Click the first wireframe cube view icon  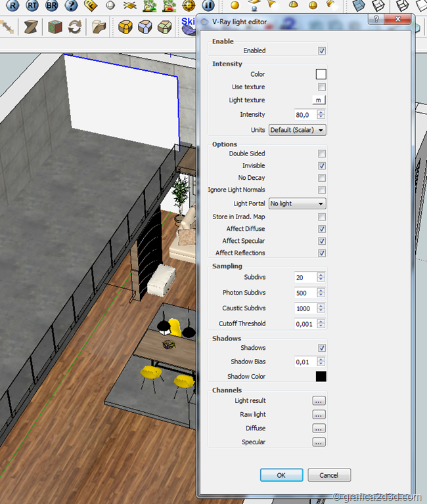click(378, 5)
